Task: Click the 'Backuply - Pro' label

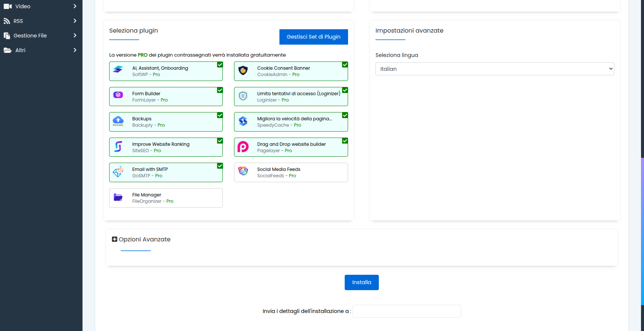Action: [149, 125]
